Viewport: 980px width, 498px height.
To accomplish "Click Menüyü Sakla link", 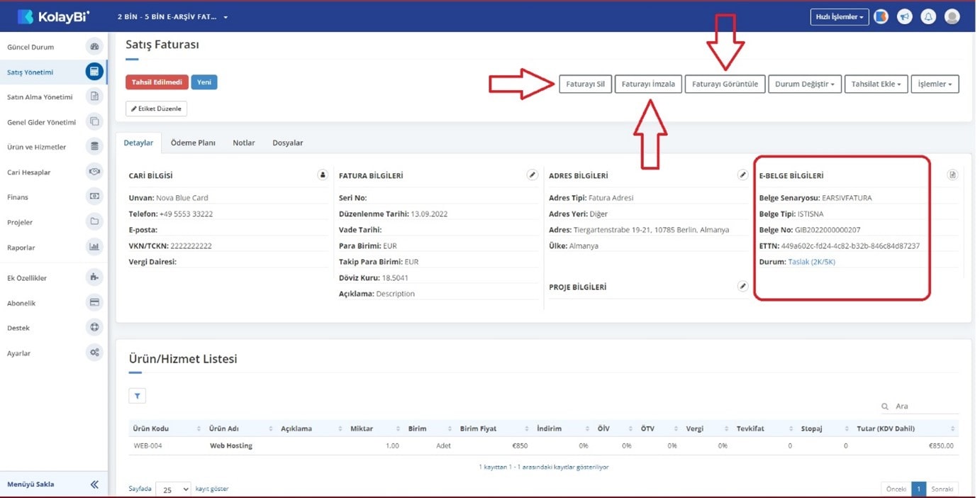I will (30, 485).
